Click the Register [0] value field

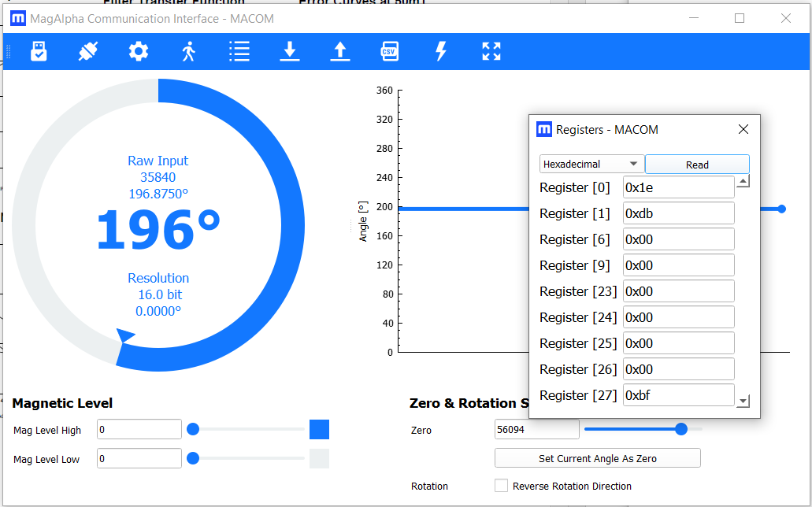(x=678, y=187)
